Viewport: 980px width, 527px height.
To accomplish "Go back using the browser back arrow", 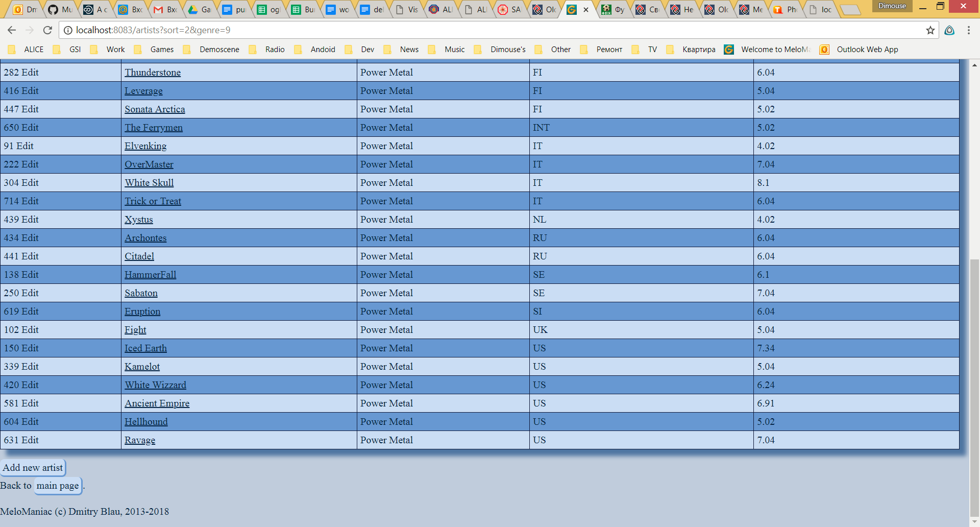I will (12, 30).
